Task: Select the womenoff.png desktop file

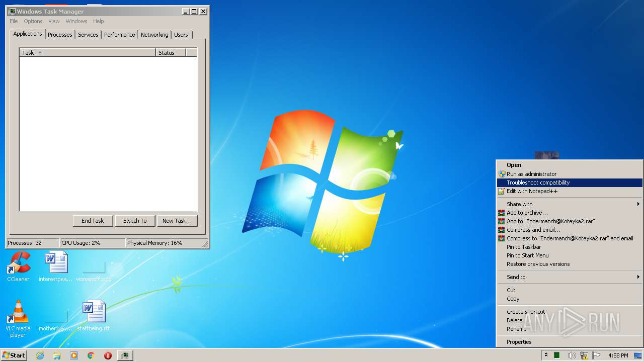Action: (x=94, y=271)
